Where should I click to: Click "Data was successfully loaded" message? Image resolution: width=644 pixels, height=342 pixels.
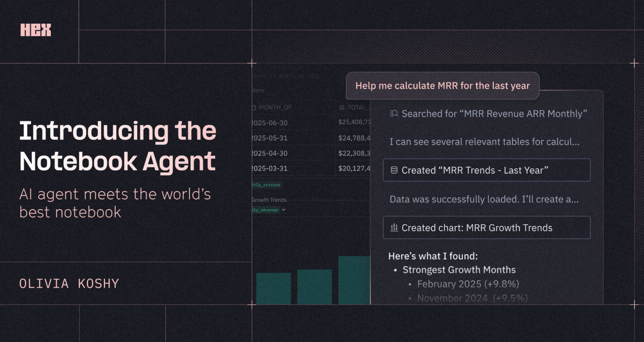click(484, 199)
